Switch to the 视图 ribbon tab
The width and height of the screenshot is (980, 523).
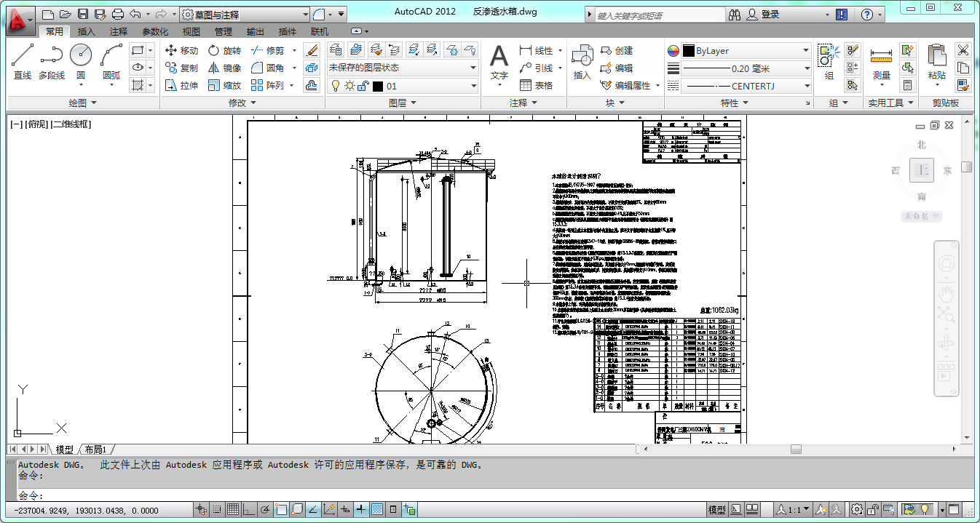pyautogui.click(x=191, y=31)
